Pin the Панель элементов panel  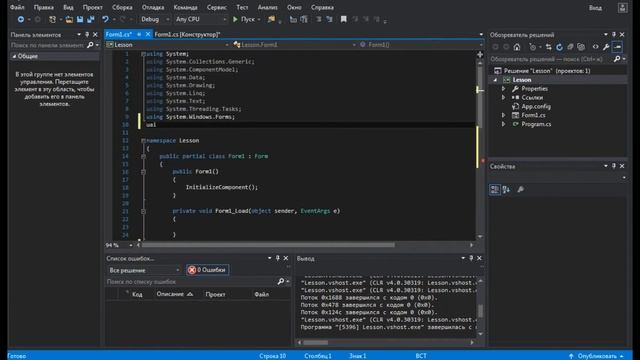(x=87, y=35)
